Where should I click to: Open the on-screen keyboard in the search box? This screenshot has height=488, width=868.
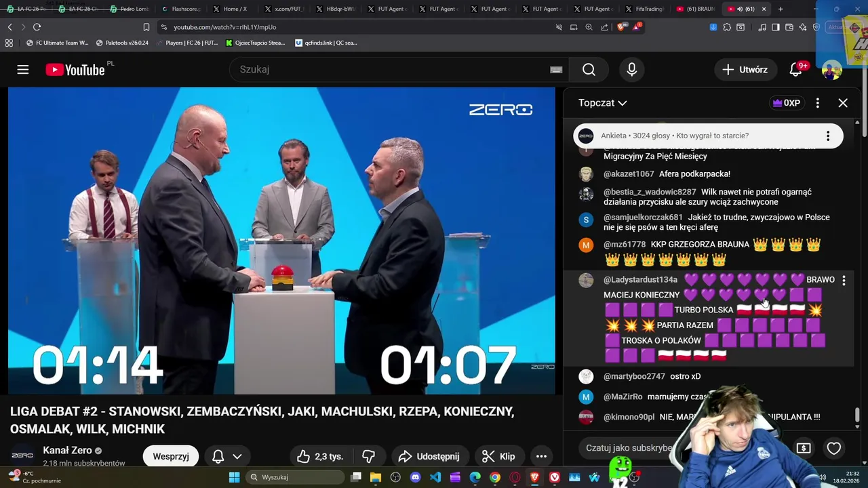point(556,70)
